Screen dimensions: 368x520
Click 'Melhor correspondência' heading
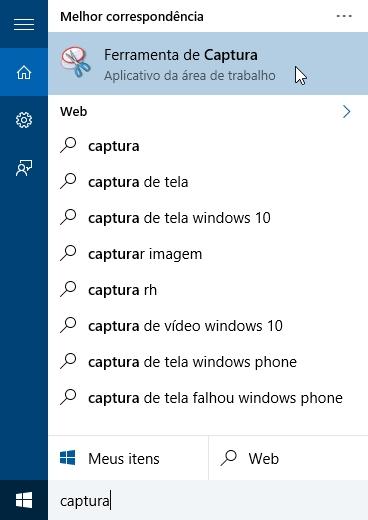pyautogui.click(x=132, y=17)
